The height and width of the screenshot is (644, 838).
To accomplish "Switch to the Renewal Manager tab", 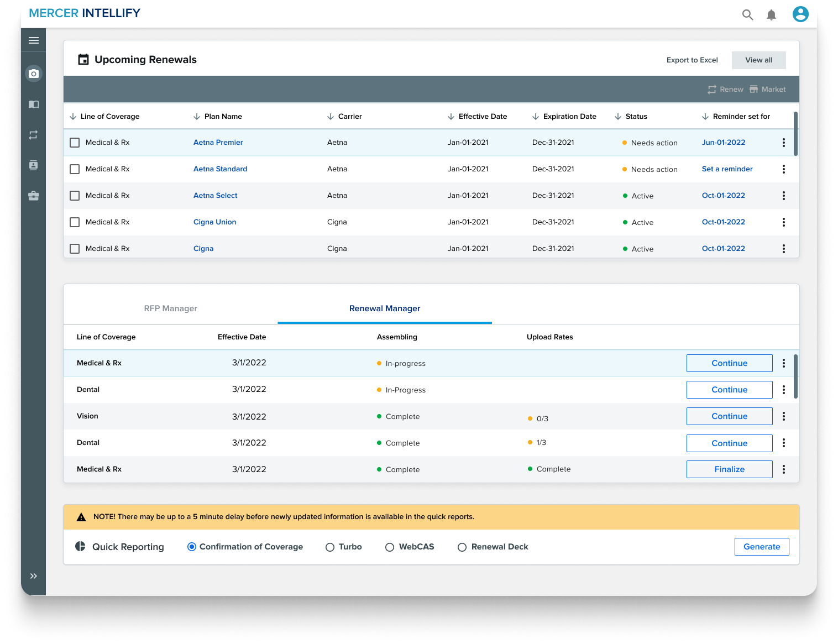I will tap(385, 308).
